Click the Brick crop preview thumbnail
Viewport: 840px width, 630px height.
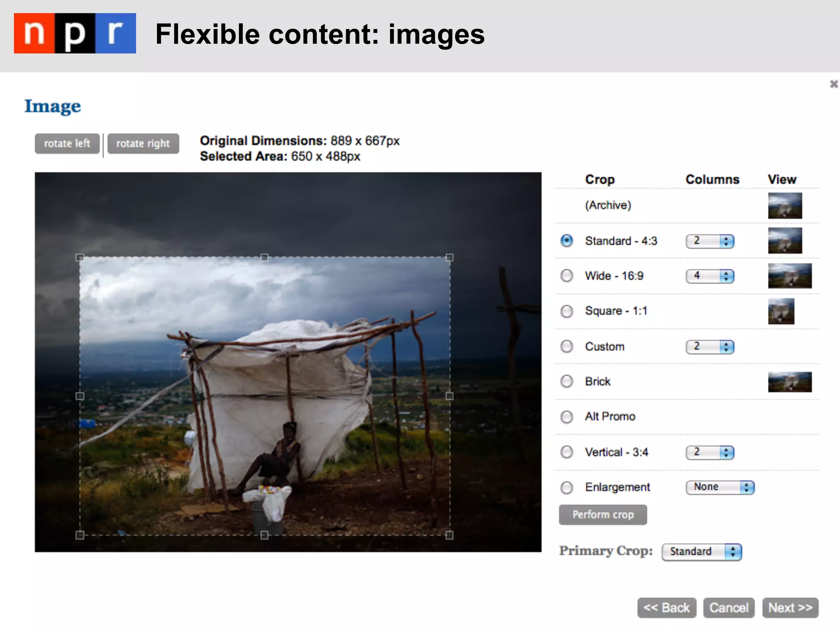pyautogui.click(x=790, y=382)
